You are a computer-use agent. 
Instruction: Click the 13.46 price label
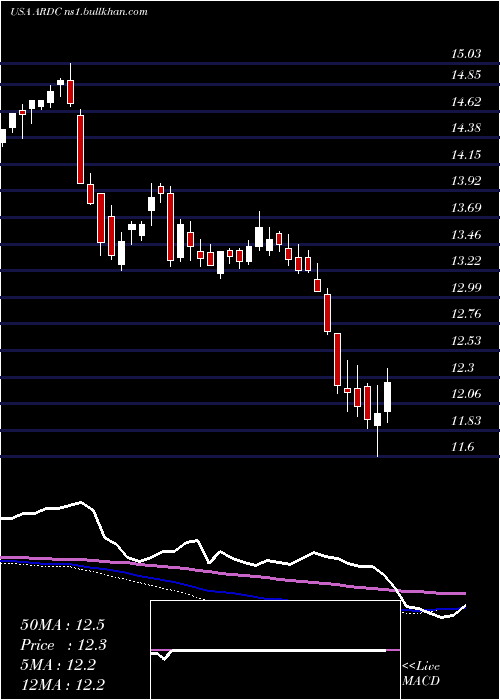[x=466, y=234]
